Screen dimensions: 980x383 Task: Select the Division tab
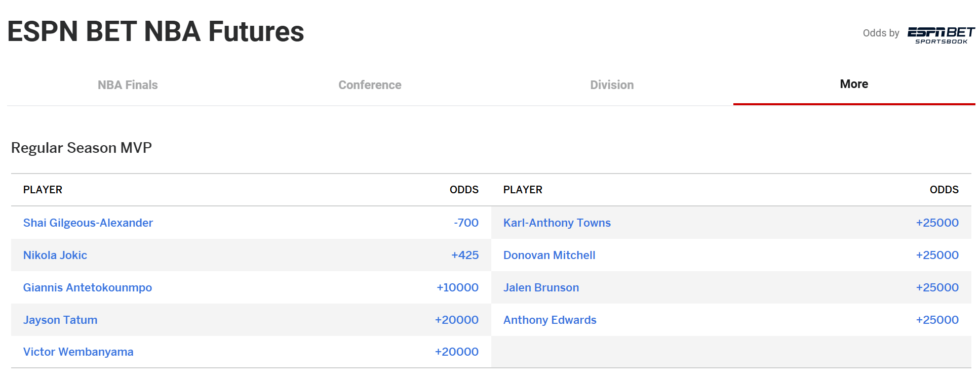tap(612, 85)
